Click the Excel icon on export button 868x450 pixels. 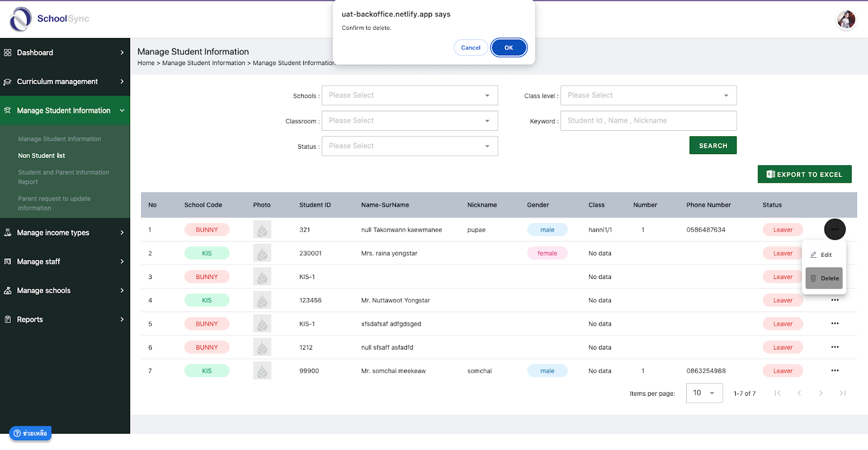click(x=770, y=174)
